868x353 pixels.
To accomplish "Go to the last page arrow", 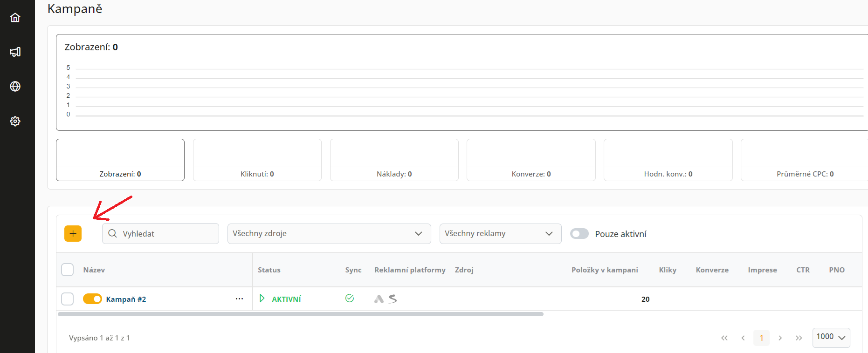I will (x=799, y=338).
